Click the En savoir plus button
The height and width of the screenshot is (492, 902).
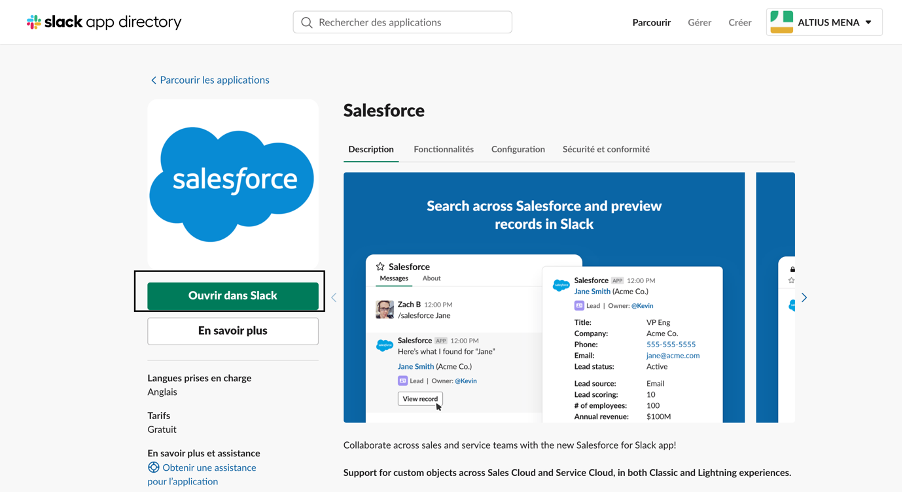tap(232, 331)
